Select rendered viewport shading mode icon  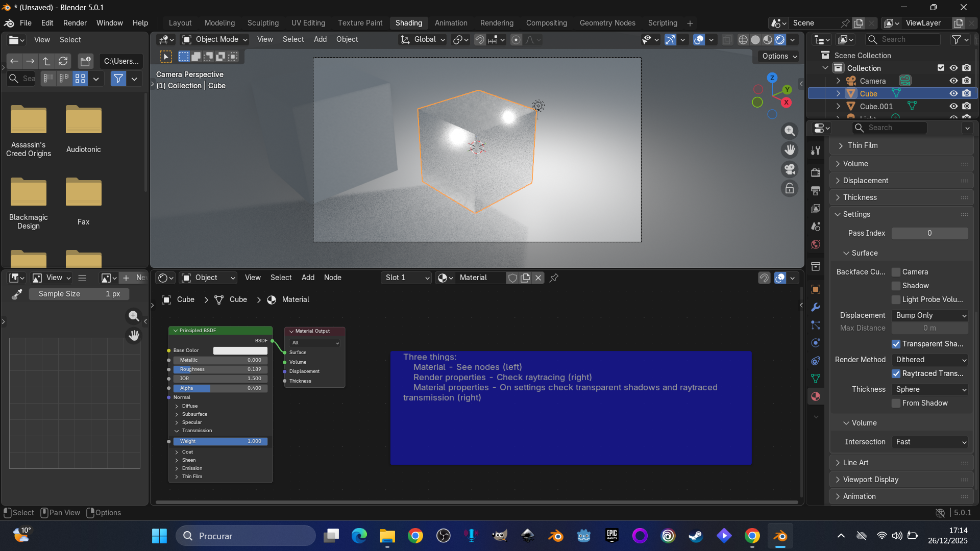780,40
